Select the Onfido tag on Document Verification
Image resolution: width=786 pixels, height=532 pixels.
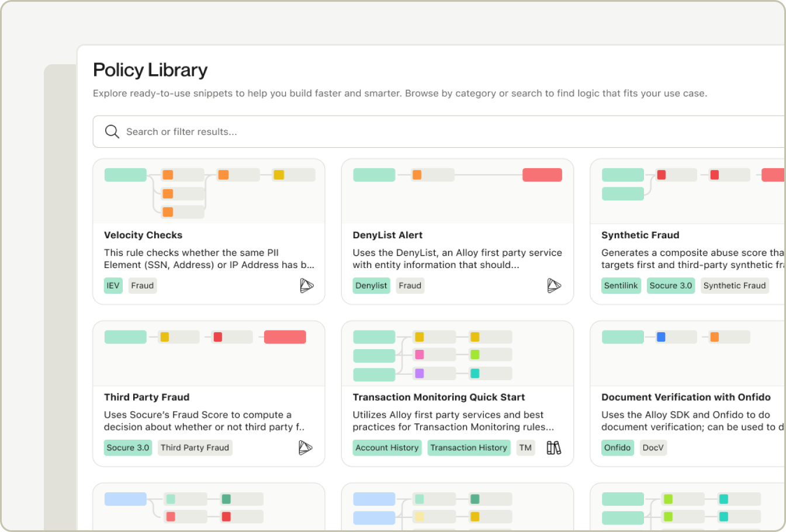[x=617, y=448]
